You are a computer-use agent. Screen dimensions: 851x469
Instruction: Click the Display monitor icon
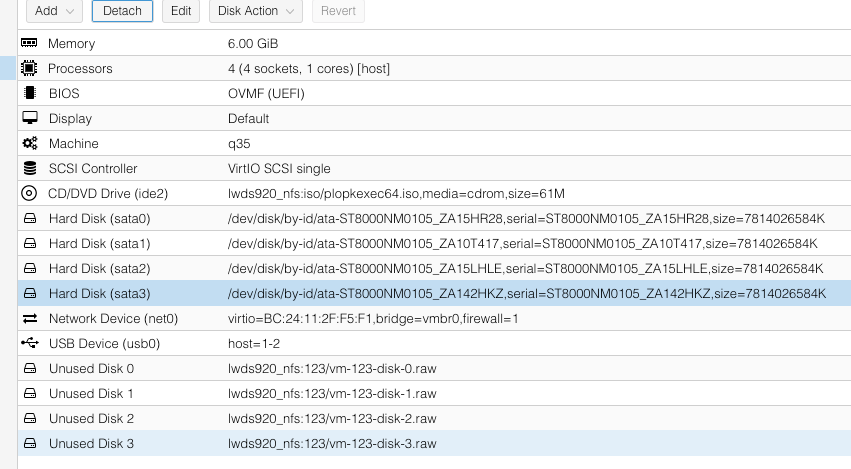click(x=29, y=119)
